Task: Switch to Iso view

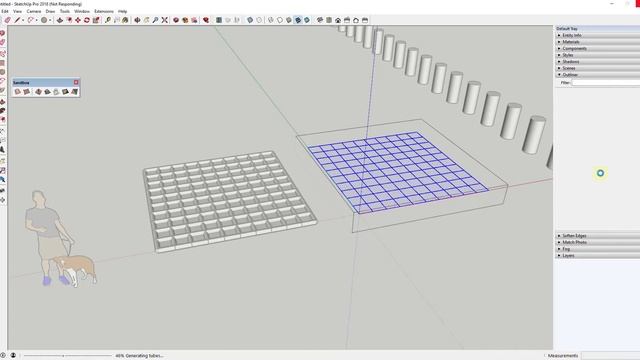Action: 320,20
